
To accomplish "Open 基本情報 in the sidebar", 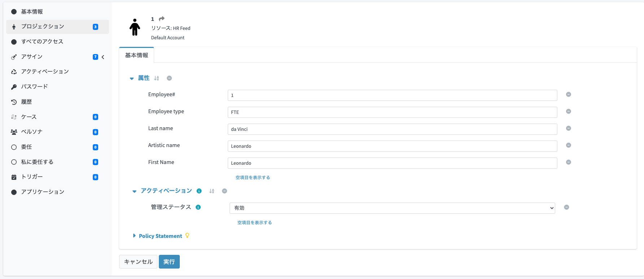I will (x=57, y=12).
